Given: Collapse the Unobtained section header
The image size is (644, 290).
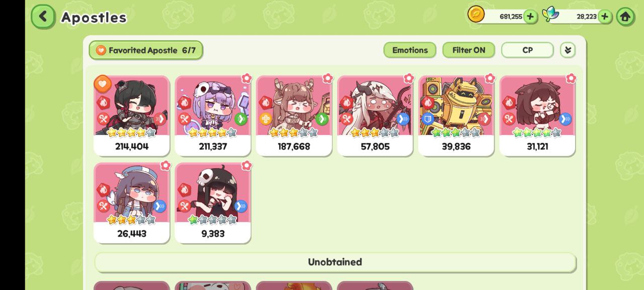Looking at the screenshot, I should click(x=335, y=262).
